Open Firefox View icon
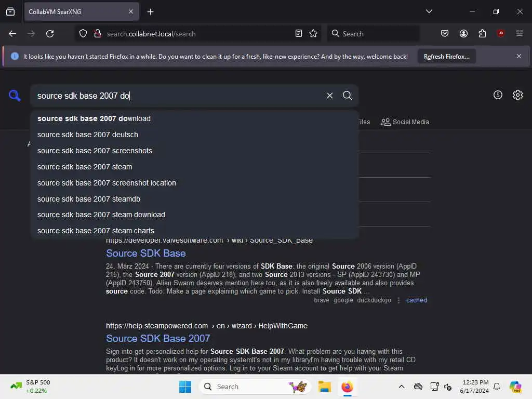 10,12
